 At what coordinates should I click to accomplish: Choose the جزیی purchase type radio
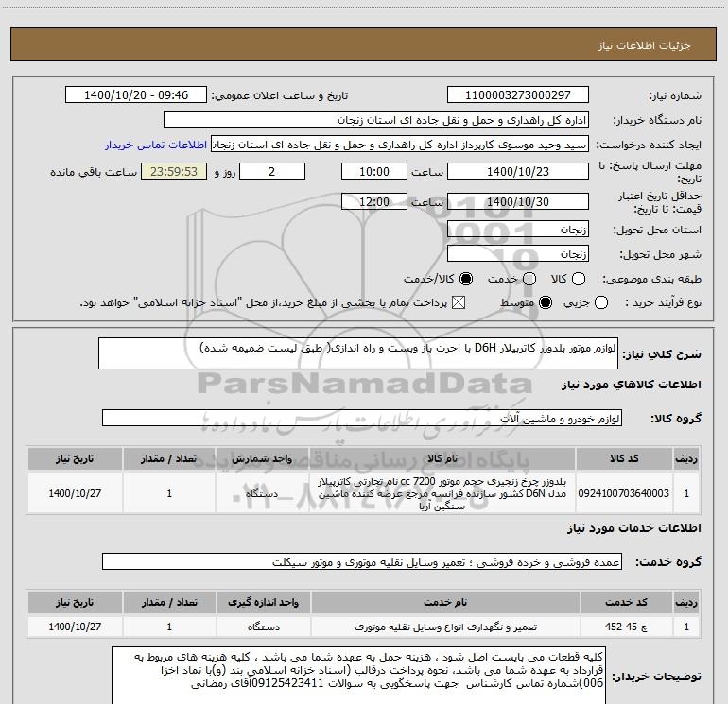pyautogui.click(x=601, y=303)
